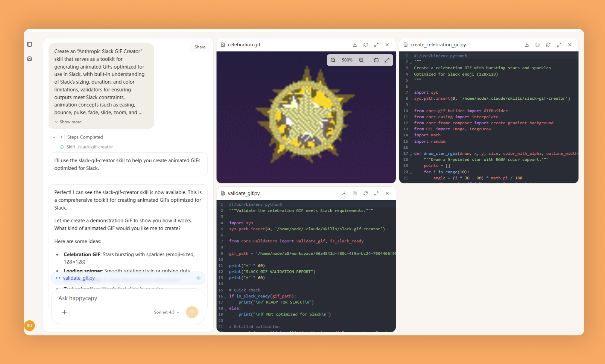Screen dimensions: 605x364
Task: Collapse the Steps Completed section
Action: (54, 137)
